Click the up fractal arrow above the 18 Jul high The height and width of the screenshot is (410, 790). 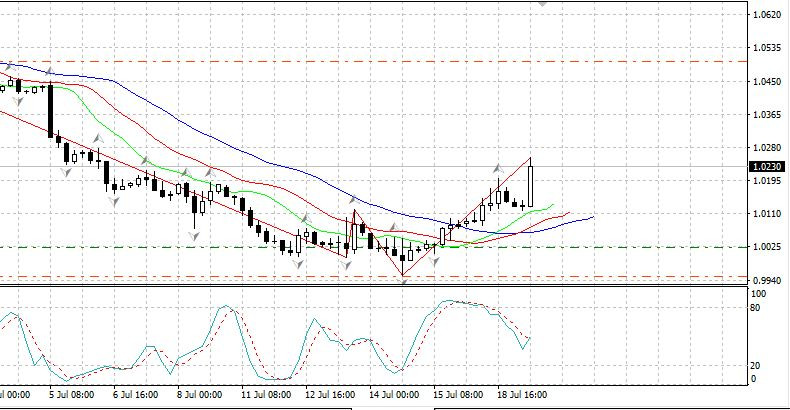pos(498,168)
